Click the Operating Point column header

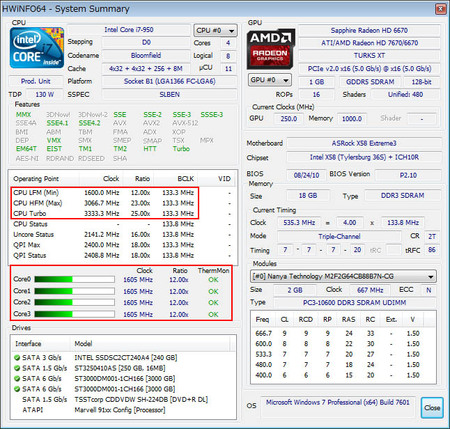pyautogui.click(x=45, y=179)
